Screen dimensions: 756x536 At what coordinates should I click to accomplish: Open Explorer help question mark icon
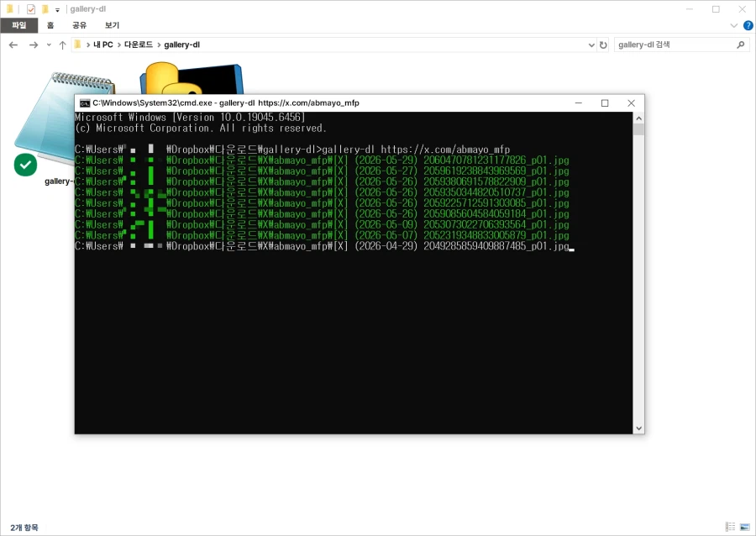tap(748, 25)
